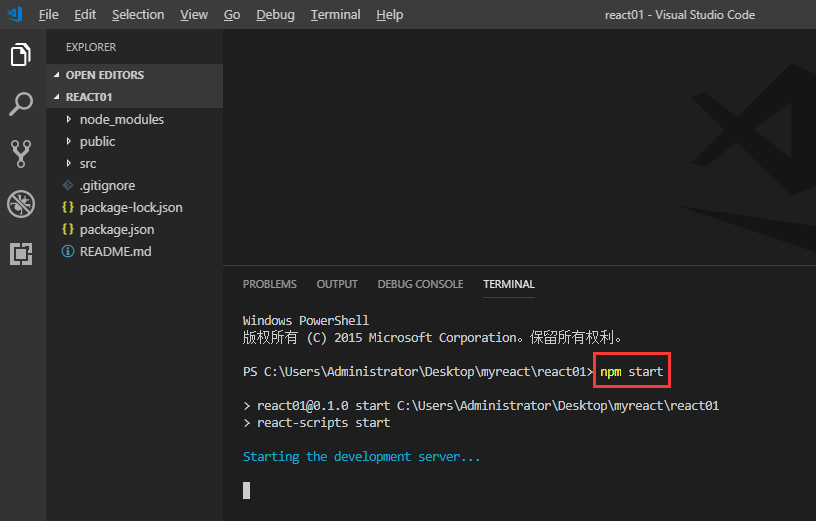The image size is (816, 521).
Task: Open the Extensions view icon
Action: pyautogui.click(x=21, y=253)
